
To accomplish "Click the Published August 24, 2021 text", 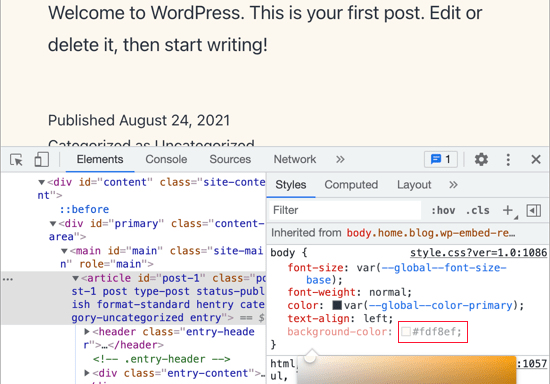I will click(x=139, y=121).
